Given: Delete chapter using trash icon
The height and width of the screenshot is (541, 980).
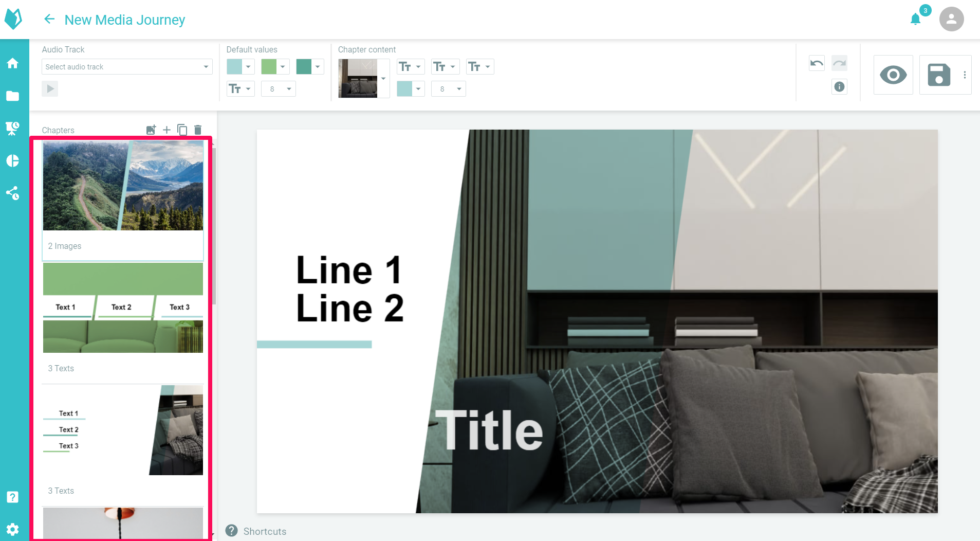Looking at the screenshot, I should click(198, 130).
